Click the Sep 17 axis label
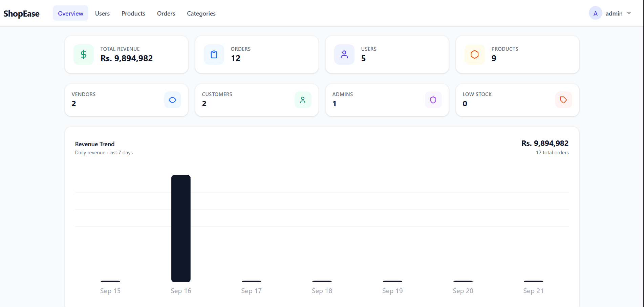 pos(251,291)
